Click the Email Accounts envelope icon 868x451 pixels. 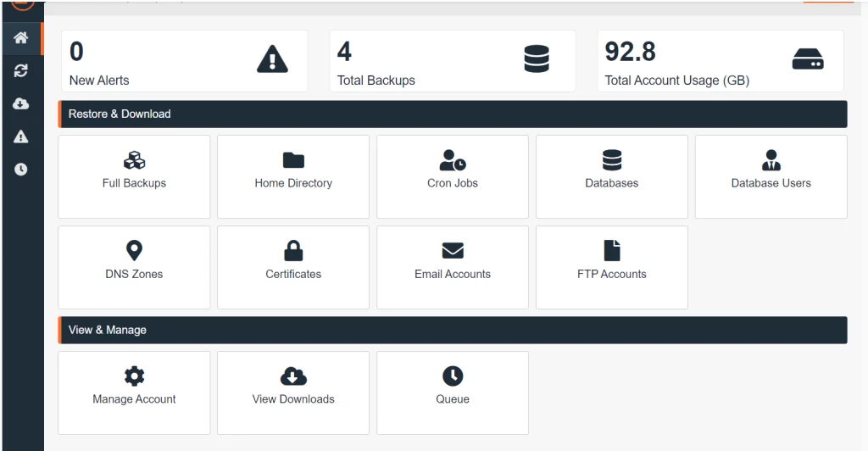pyautogui.click(x=453, y=251)
